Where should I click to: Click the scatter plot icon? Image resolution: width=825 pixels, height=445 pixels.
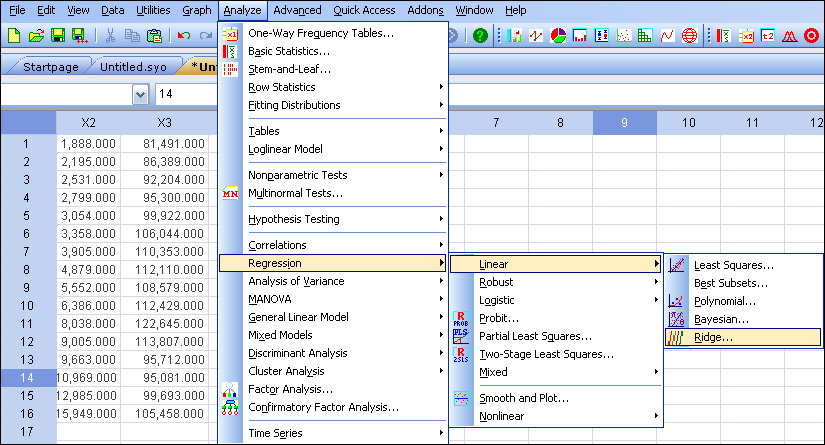point(623,36)
